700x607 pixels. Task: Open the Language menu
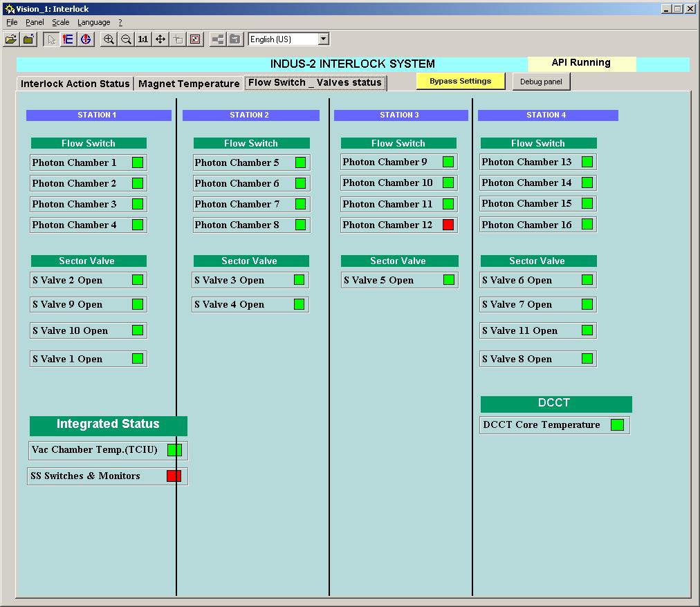coord(94,22)
